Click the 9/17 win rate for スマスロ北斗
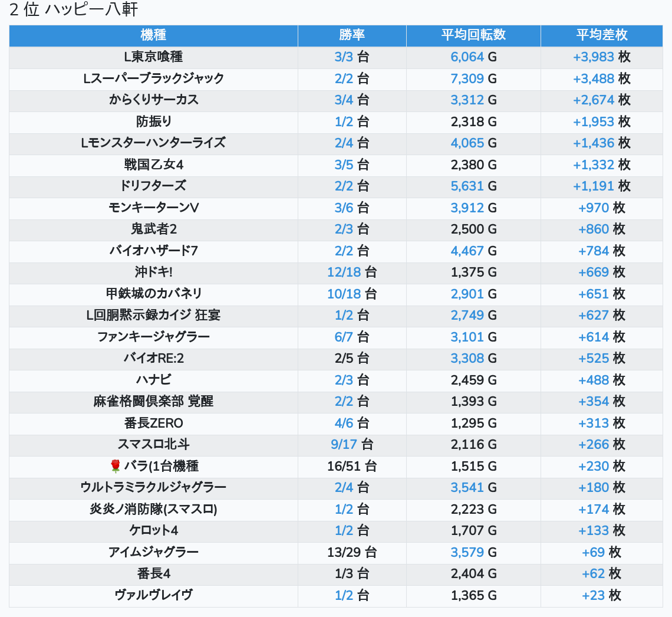 click(352, 445)
